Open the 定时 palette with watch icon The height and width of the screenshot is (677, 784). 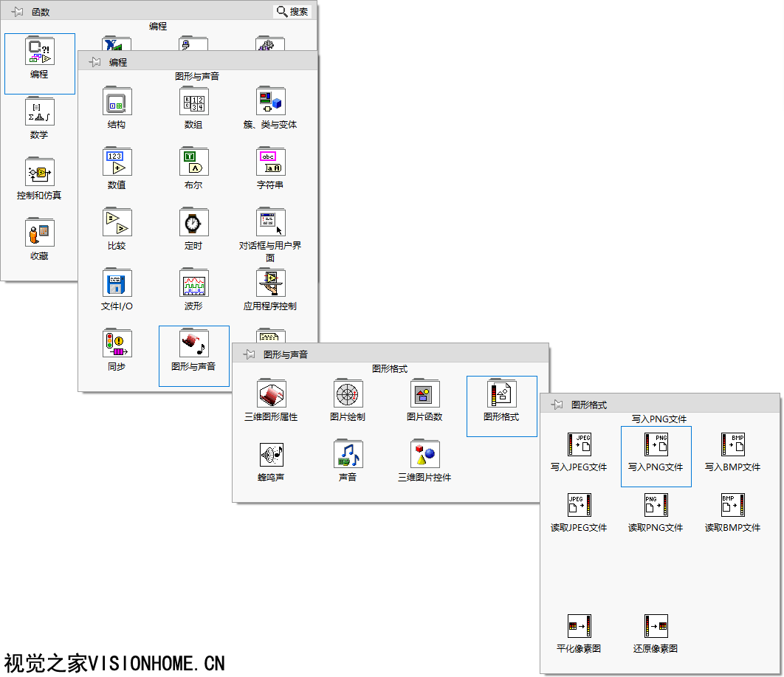coord(193,224)
